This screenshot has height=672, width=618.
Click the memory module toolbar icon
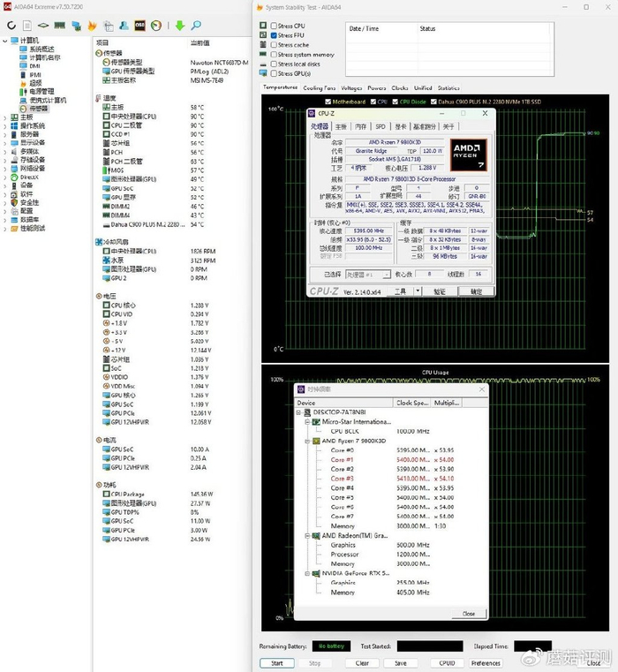pos(60,26)
